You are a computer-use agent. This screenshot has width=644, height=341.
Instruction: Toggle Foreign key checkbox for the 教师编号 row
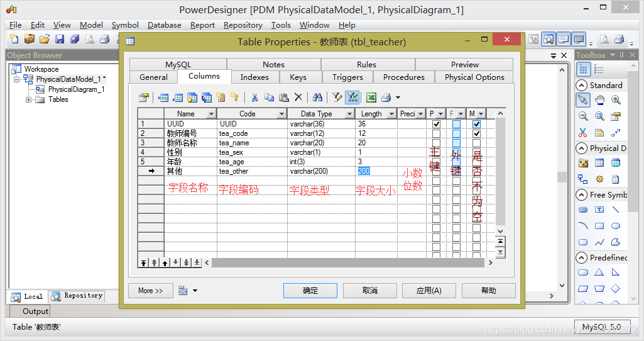456,133
